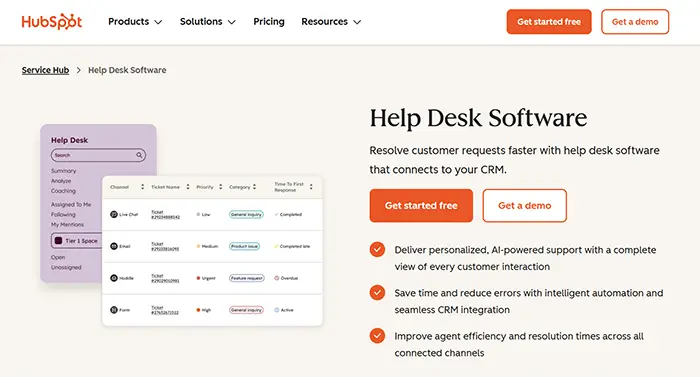The image size is (700, 377).
Task: Click the magnifier icon in Help Desk search
Action: tap(139, 155)
